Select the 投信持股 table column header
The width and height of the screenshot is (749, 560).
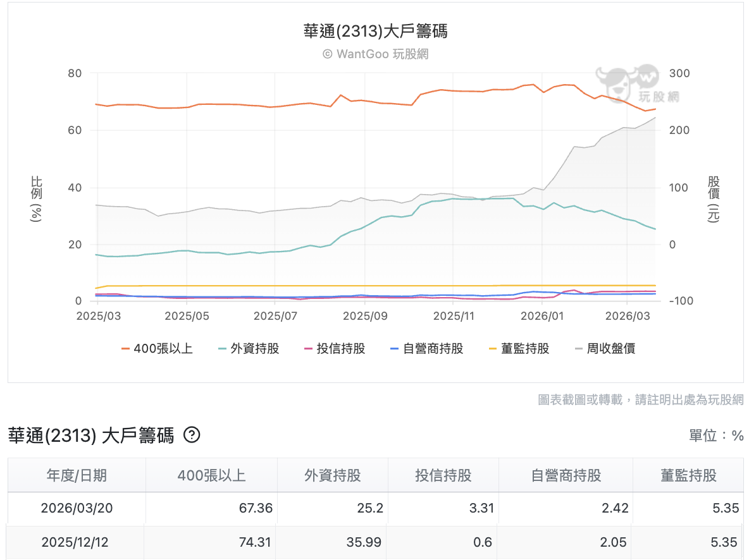click(x=443, y=475)
